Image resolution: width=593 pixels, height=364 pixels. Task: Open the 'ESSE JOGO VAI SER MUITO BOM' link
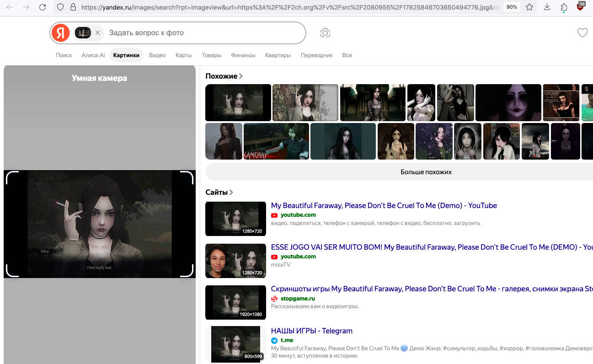(432, 247)
